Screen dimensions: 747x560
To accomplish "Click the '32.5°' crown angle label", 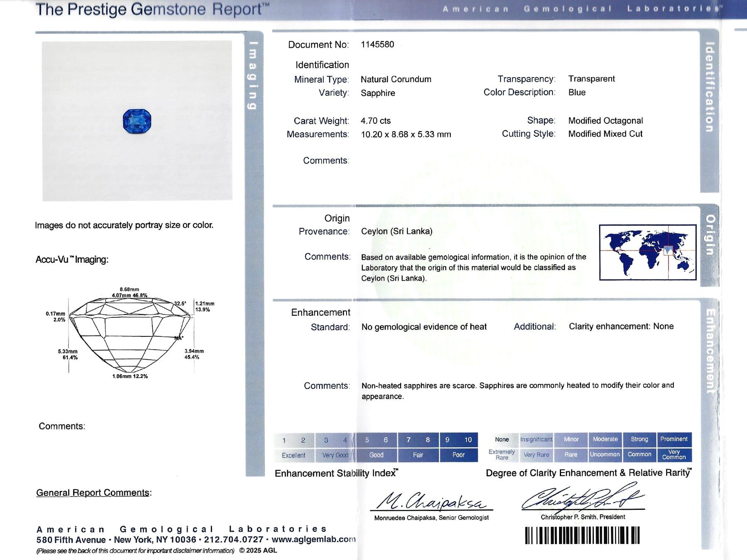I will 180,304.
